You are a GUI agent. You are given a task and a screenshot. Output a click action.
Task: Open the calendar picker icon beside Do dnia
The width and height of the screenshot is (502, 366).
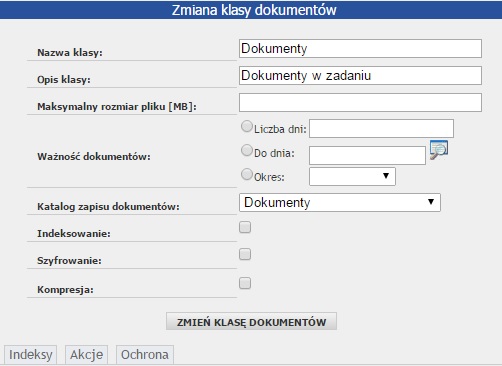[x=439, y=150]
